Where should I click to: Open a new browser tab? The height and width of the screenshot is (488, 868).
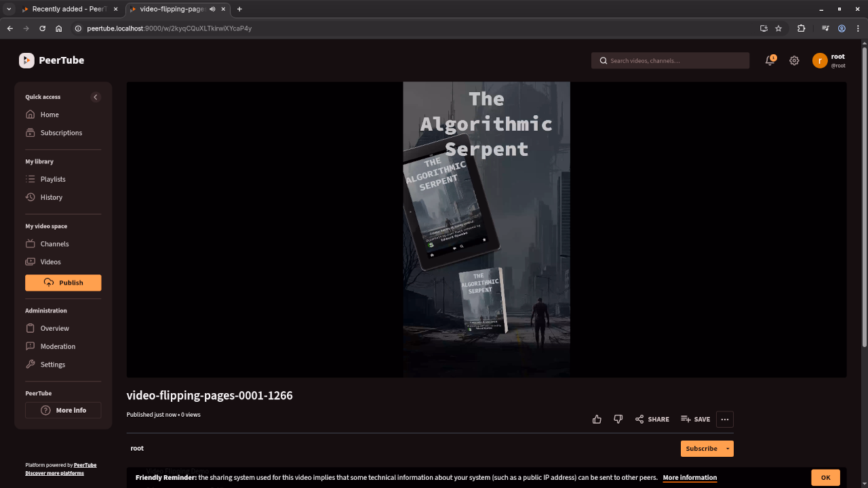(x=239, y=9)
